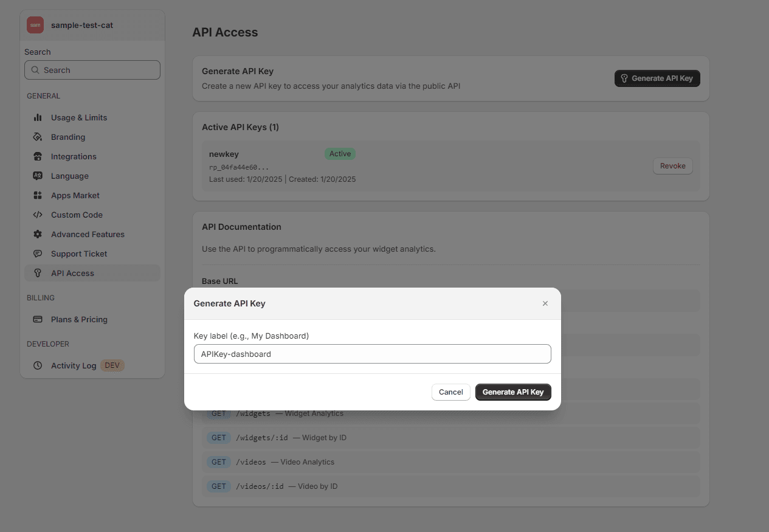
Task: Click the APIKey-dashboard key label field
Action: [372, 354]
